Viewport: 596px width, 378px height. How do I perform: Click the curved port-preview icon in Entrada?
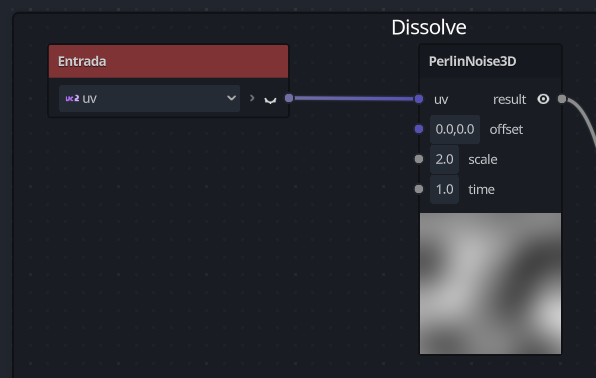coord(270,100)
